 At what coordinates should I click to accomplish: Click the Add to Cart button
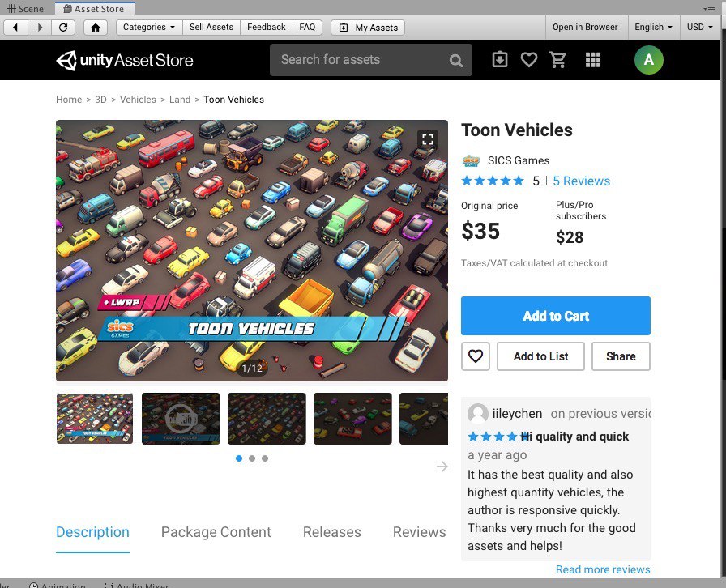556,316
